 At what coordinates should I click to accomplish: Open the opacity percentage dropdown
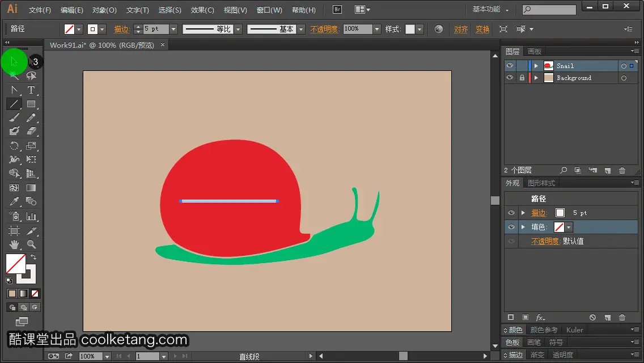377,29
